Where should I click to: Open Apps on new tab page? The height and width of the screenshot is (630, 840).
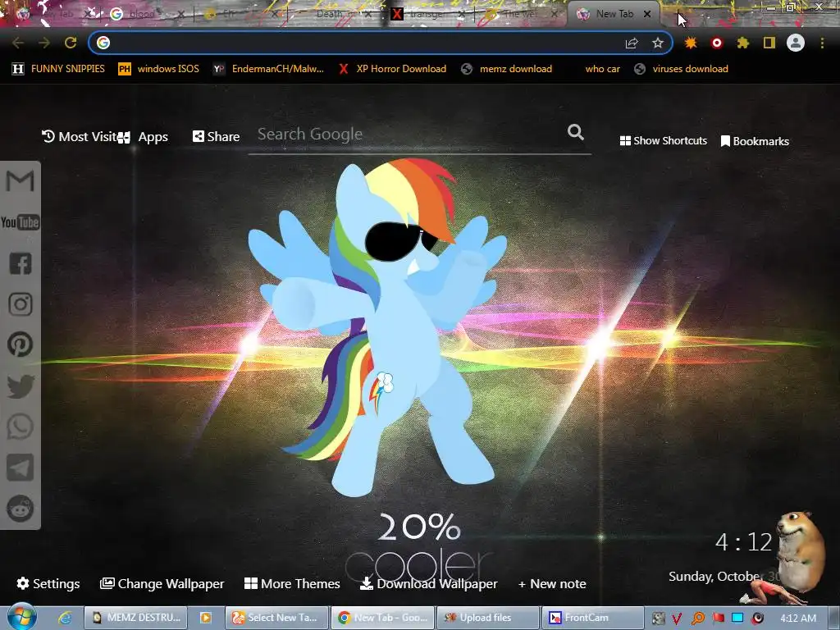point(144,137)
